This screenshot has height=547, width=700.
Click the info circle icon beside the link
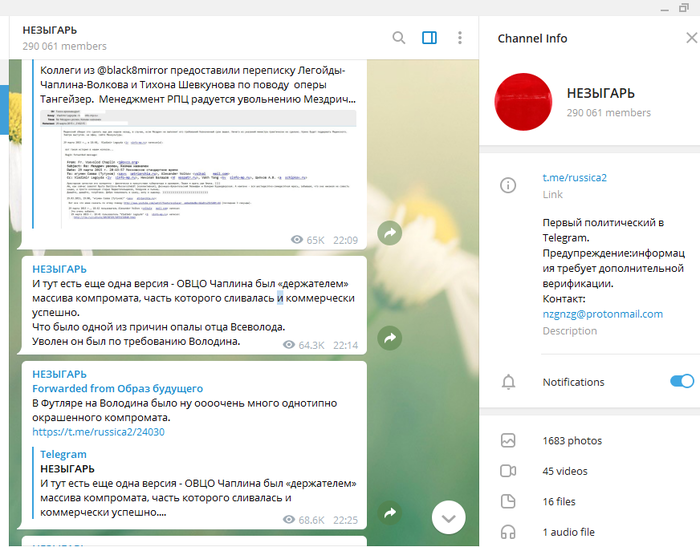(x=508, y=185)
